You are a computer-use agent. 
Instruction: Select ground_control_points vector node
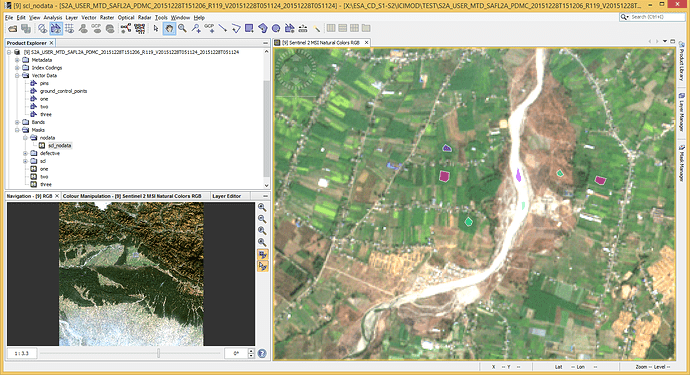(x=63, y=91)
